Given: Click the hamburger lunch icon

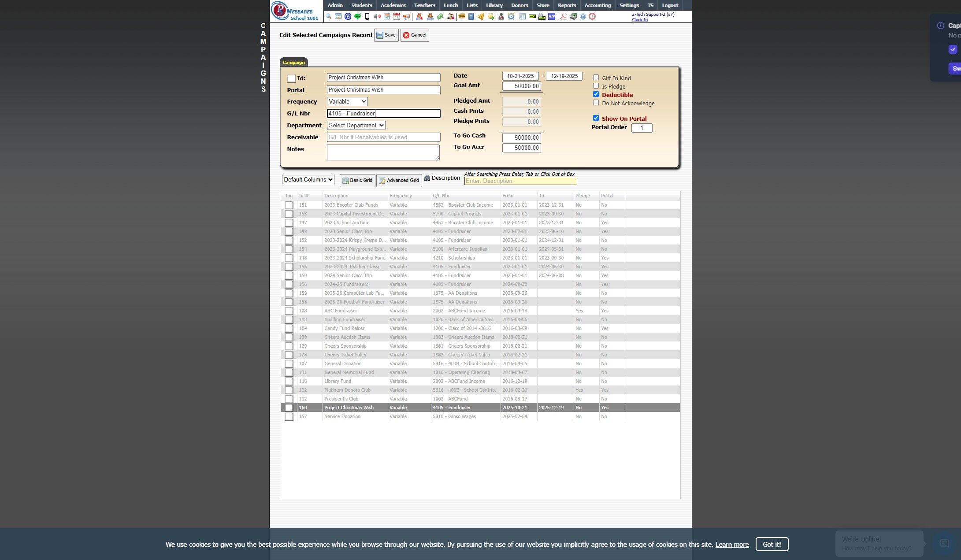Looking at the screenshot, I should click(462, 16).
